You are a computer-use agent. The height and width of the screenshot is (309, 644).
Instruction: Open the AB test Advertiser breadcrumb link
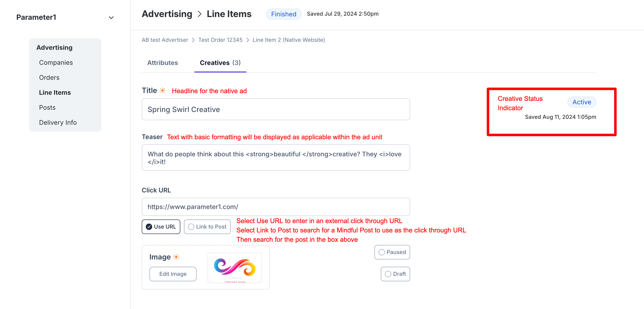click(165, 40)
